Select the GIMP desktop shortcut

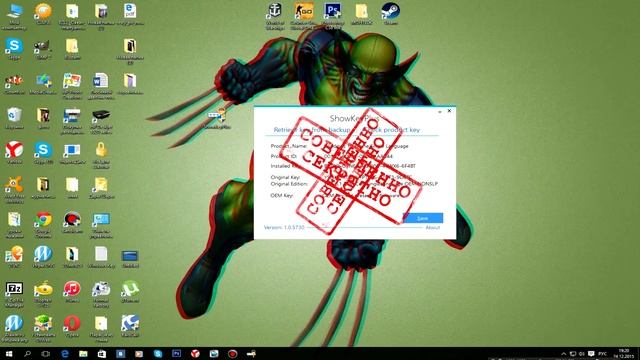43,49
